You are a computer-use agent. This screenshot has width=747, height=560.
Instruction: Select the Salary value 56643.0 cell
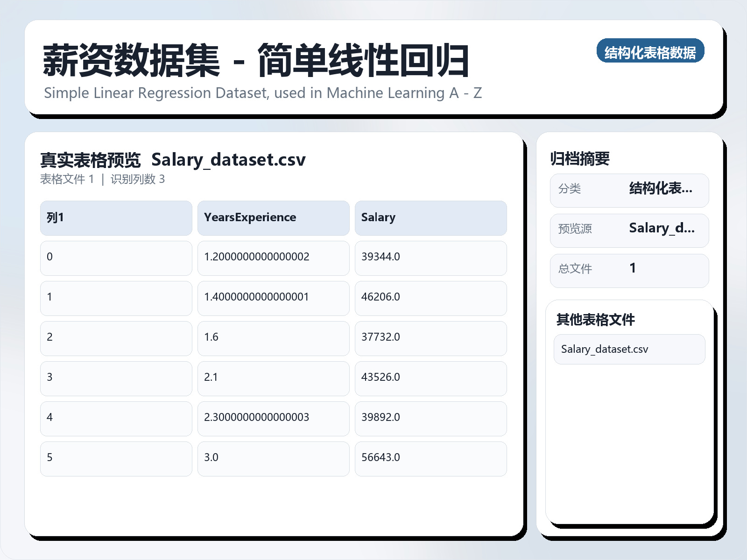pyautogui.click(x=430, y=458)
